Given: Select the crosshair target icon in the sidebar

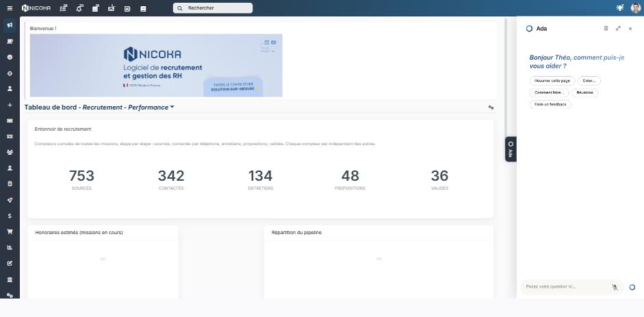Looking at the screenshot, I should [10, 73].
